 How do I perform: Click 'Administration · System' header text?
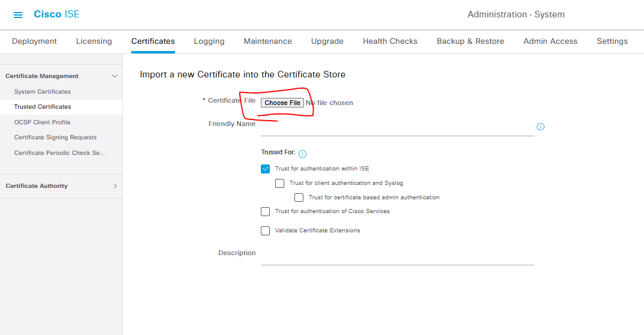click(516, 14)
